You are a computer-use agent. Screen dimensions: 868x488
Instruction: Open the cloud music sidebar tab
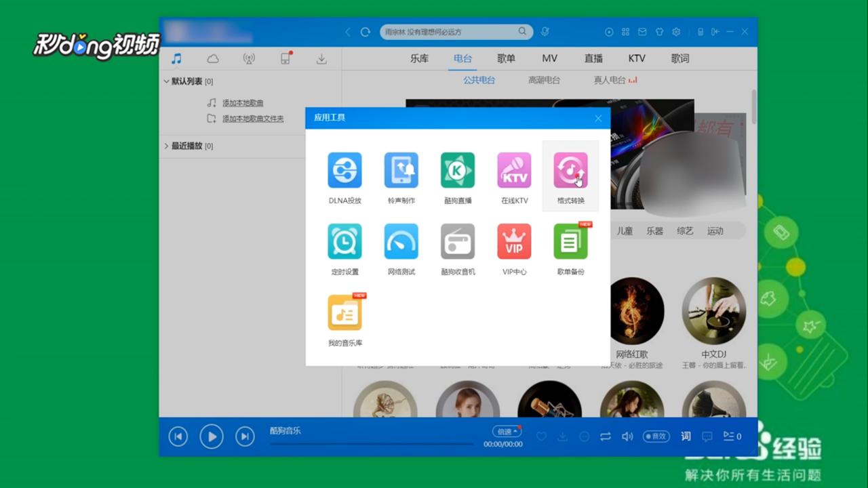coord(213,59)
